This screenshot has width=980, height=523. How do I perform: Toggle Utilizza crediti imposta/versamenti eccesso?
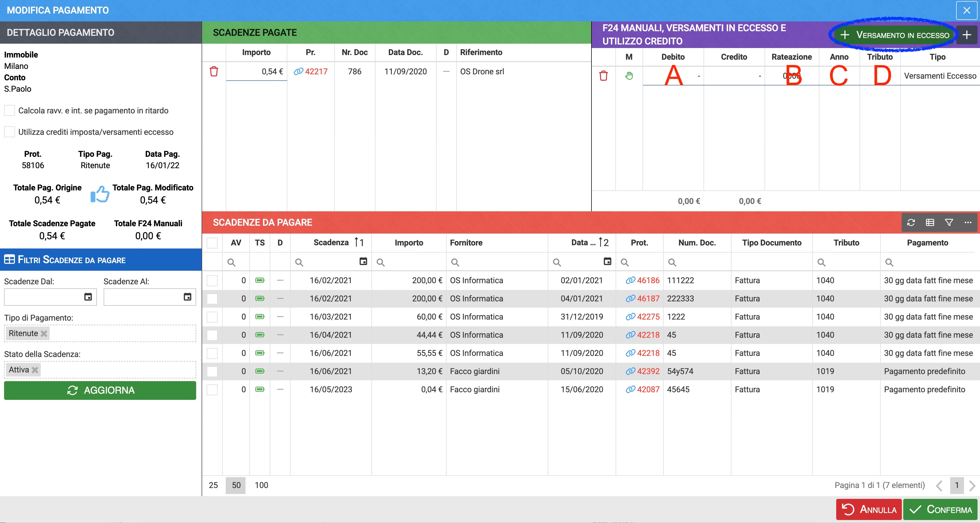9,132
